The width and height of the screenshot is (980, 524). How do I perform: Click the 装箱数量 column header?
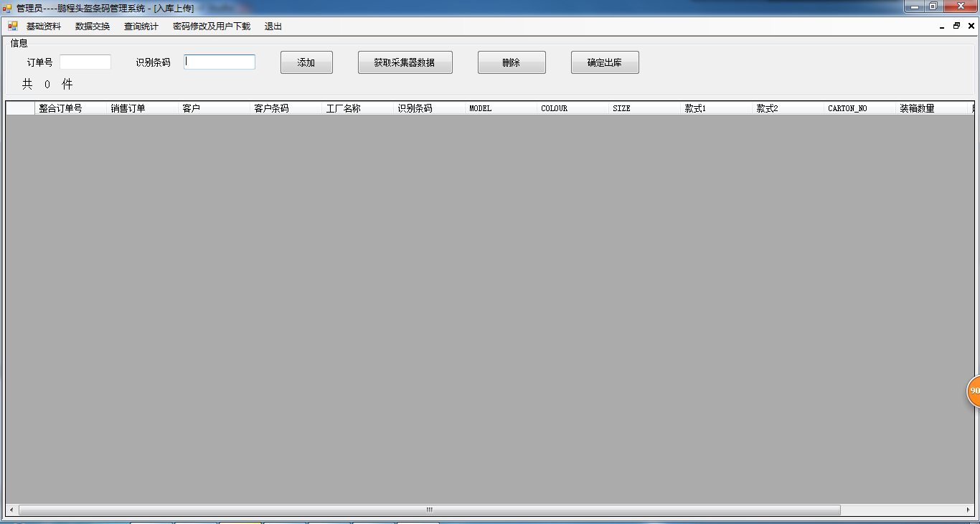point(931,108)
